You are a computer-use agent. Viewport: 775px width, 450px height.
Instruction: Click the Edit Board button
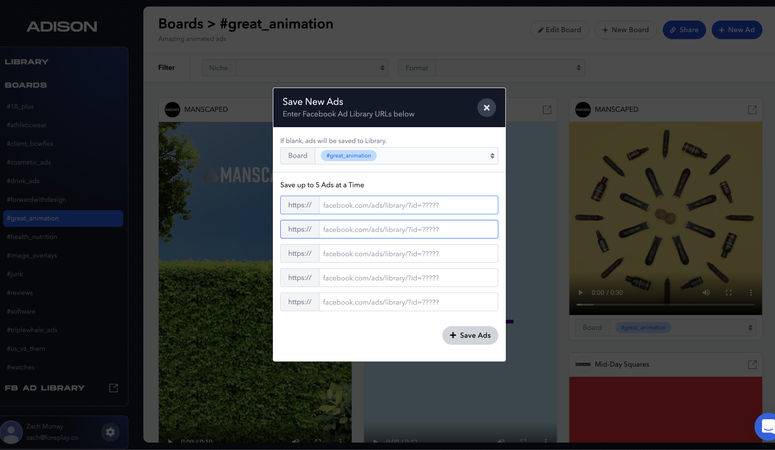click(x=560, y=30)
